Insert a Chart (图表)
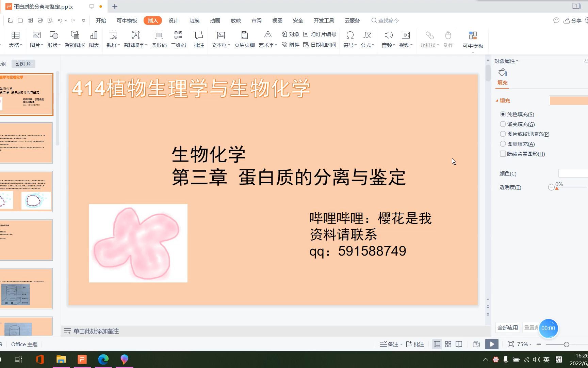This screenshot has height=368, width=588. pos(94,39)
